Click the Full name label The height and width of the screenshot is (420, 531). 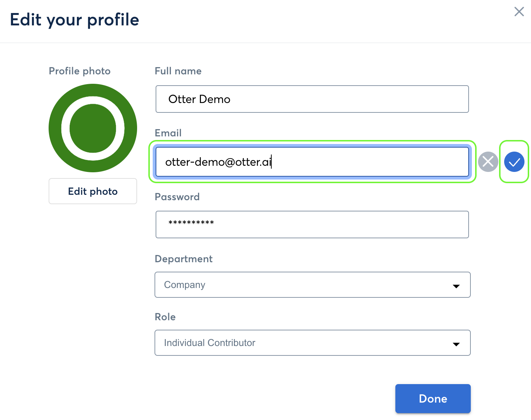pyautogui.click(x=178, y=71)
